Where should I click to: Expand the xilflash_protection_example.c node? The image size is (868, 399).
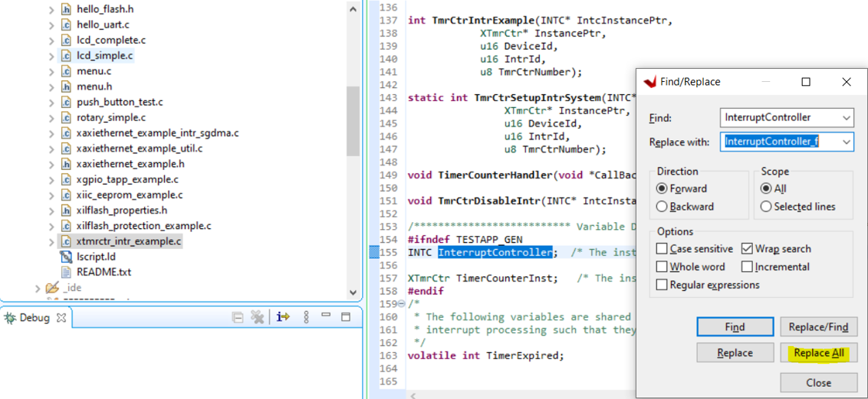(51, 226)
